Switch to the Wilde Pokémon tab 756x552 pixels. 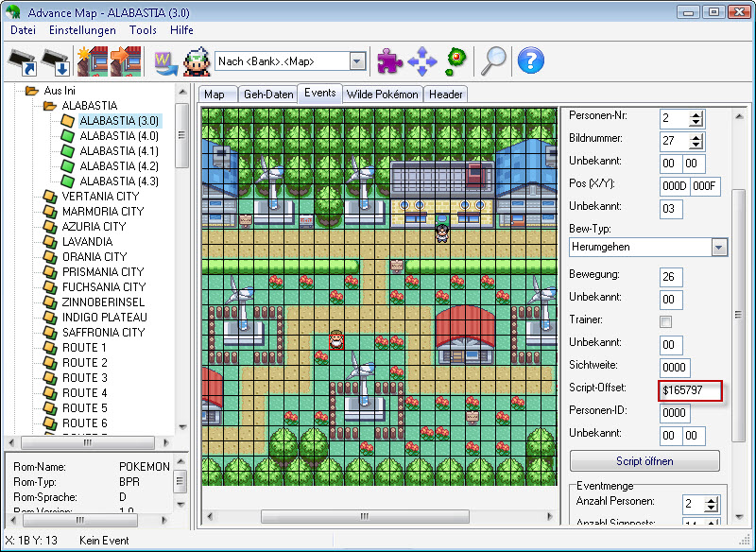pyautogui.click(x=383, y=94)
